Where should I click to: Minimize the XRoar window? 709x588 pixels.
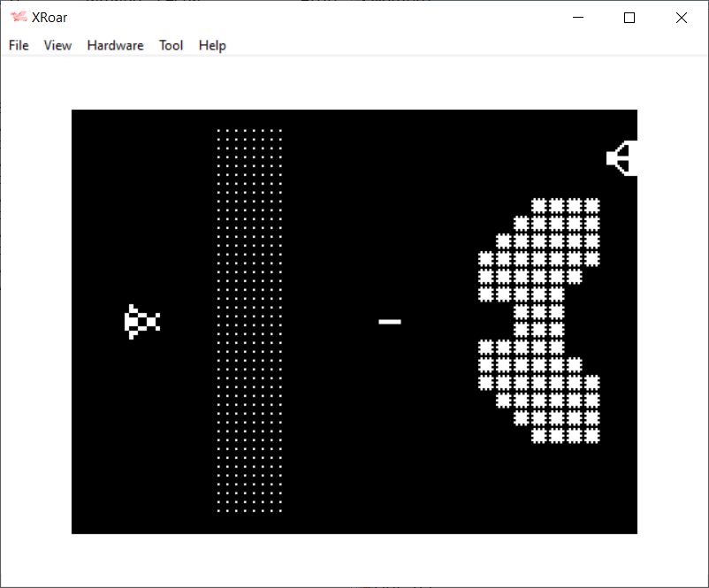point(578,18)
